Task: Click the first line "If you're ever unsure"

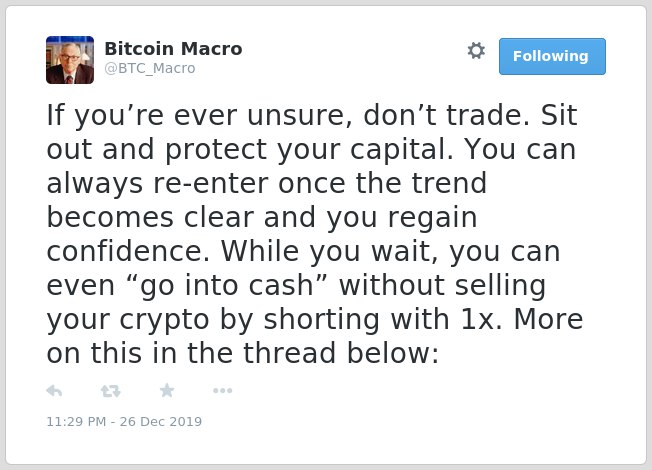Action: 196,115
